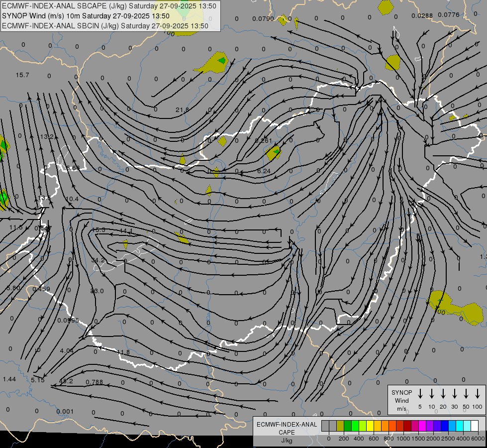Click the 10 m/s wind arrow in legend

(431, 394)
